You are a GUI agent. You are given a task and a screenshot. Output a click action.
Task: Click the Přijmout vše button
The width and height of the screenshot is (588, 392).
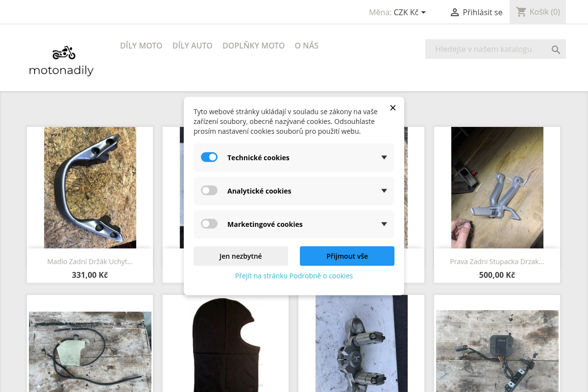(347, 256)
